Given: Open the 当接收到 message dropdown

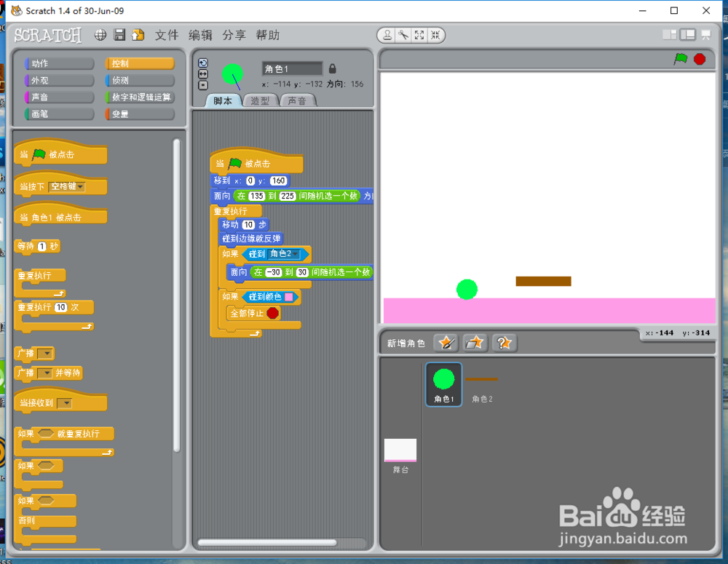Looking at the screenshot, I should tap(65, 403).
